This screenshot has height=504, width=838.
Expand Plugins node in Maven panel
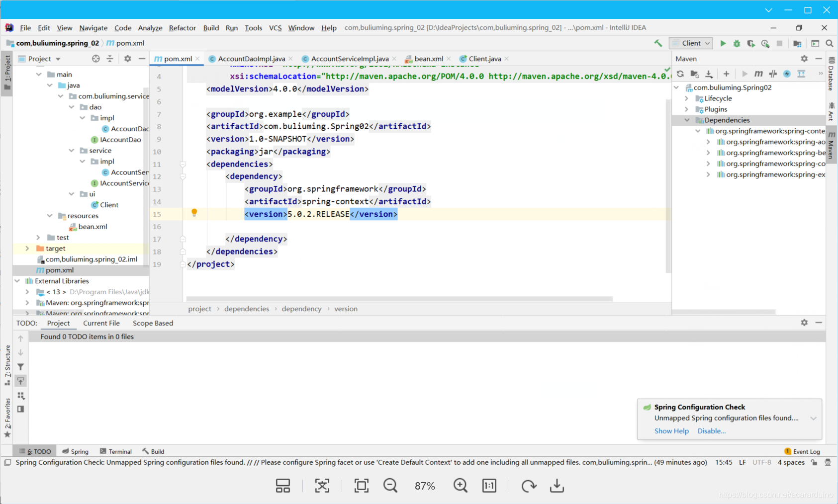click(x=687, y=109)
